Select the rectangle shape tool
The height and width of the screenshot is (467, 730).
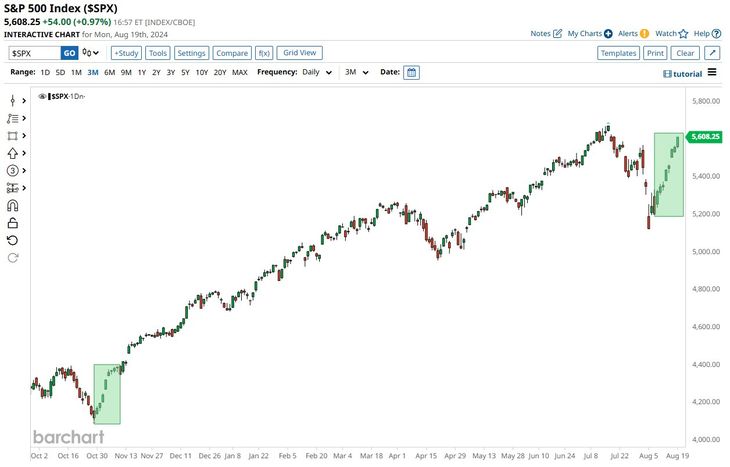[x=13, y=135]
